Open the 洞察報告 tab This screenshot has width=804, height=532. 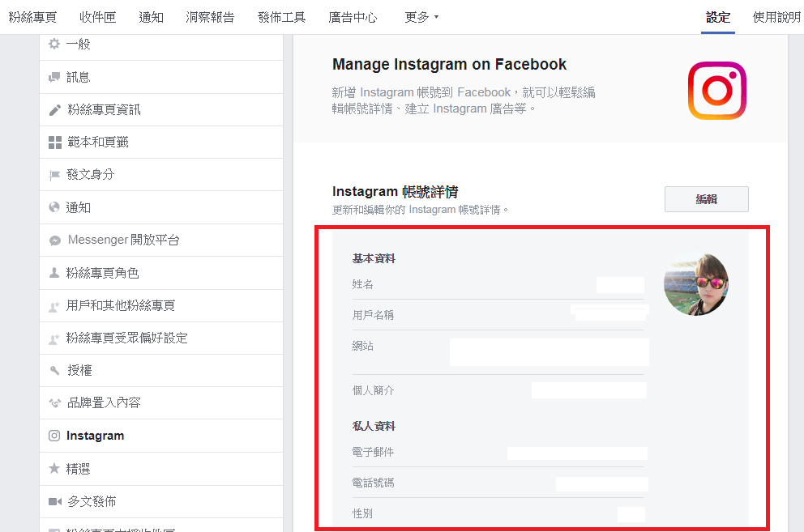click(210, 17)
